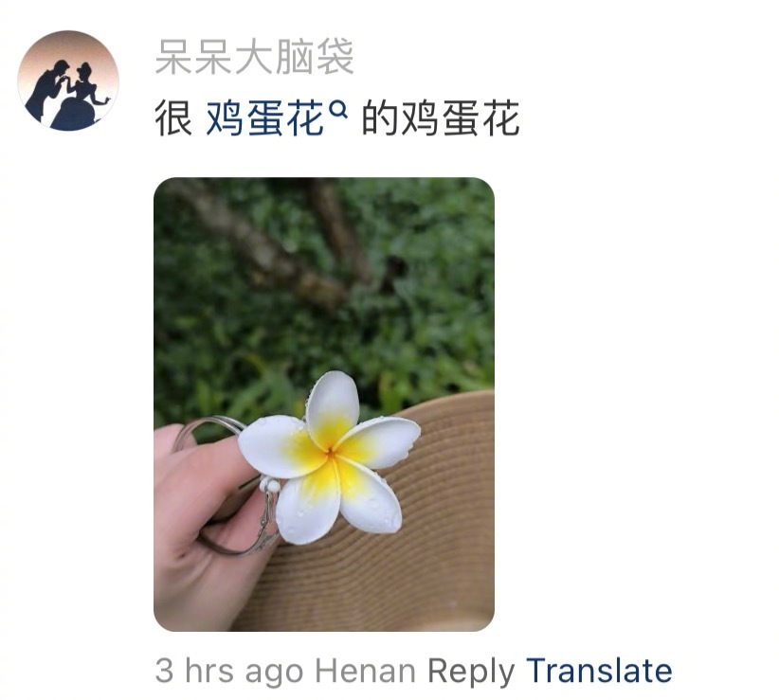This screenshot has width=779, height=700.
Task: Open the plumeria photo attachment
Action: click(x=324, y=404)
